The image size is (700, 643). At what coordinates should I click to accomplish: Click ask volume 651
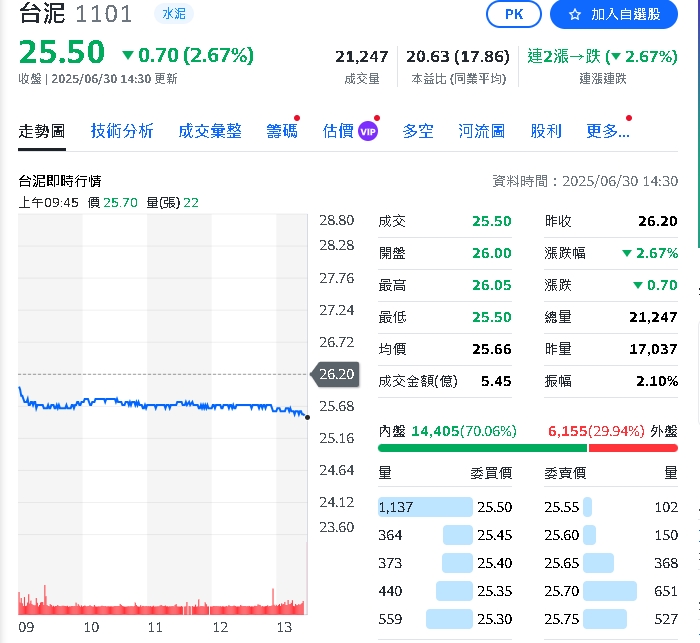(666, 591)
